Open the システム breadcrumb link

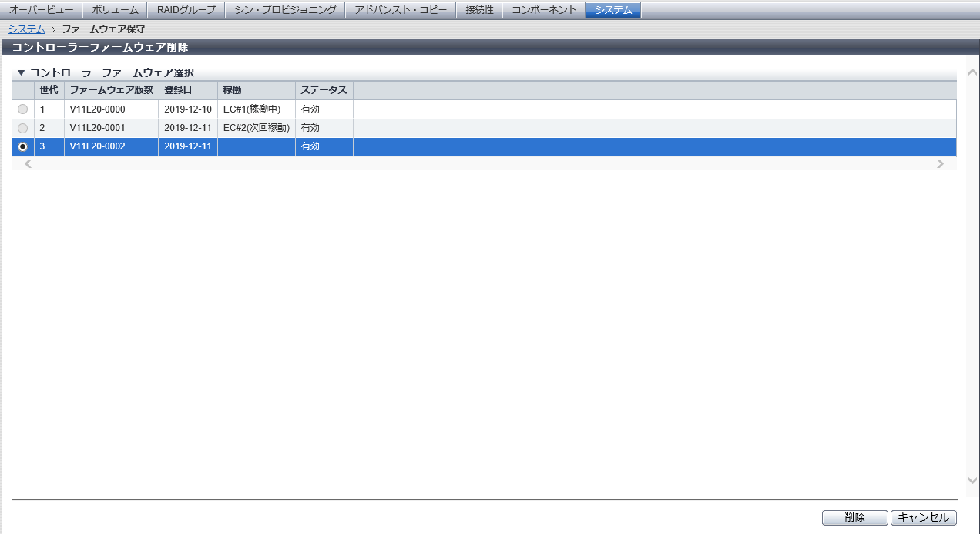click(x=26, y=29)
